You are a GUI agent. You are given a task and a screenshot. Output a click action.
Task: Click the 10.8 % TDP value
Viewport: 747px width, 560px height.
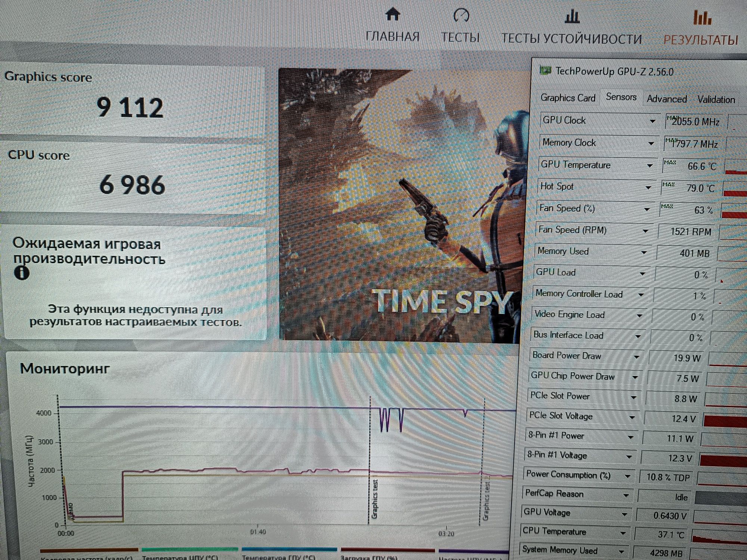[x=668, y=477]
